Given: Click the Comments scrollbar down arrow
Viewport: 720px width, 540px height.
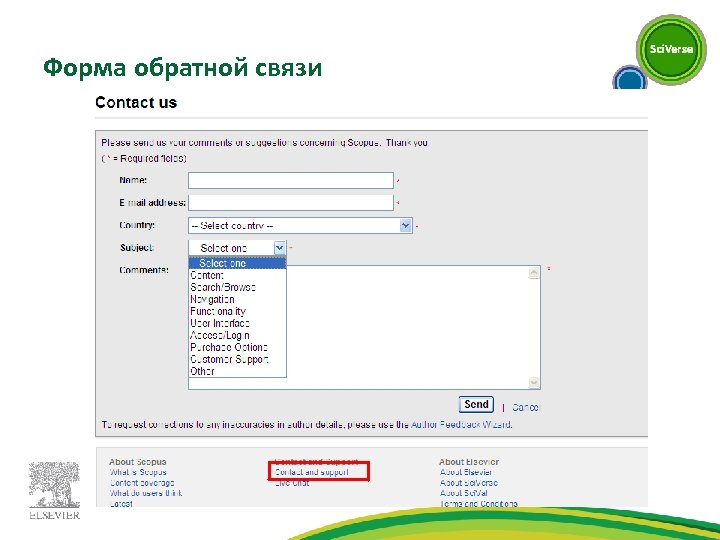Looking at the screenshot, I should 534,382.
